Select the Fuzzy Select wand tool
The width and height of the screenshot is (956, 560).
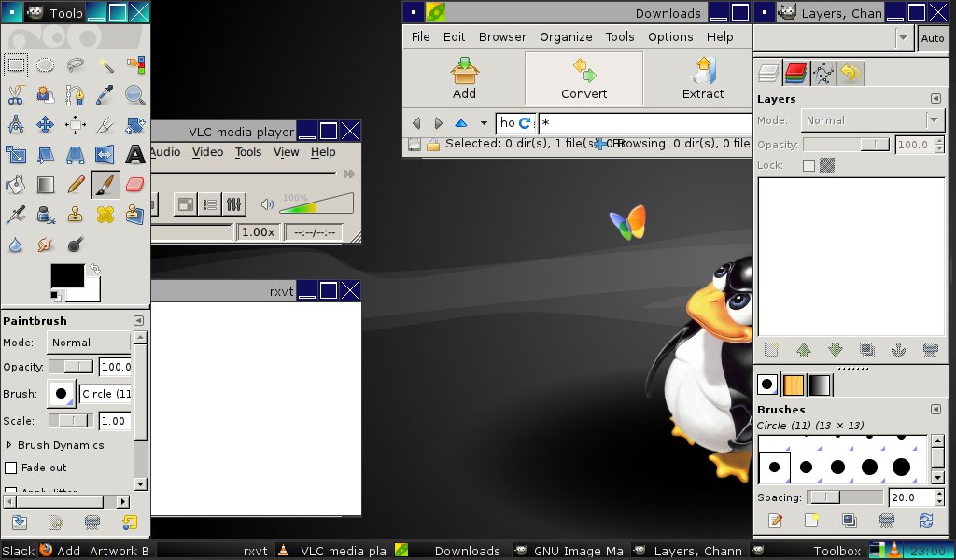[x=105, y=64]
